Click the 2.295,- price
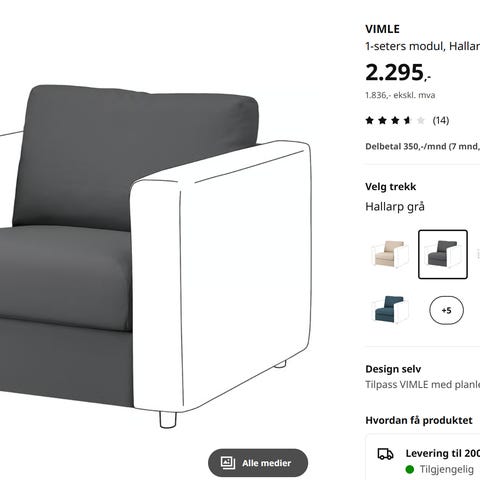This screenshot has width=480, height=480. click(398, 72)
